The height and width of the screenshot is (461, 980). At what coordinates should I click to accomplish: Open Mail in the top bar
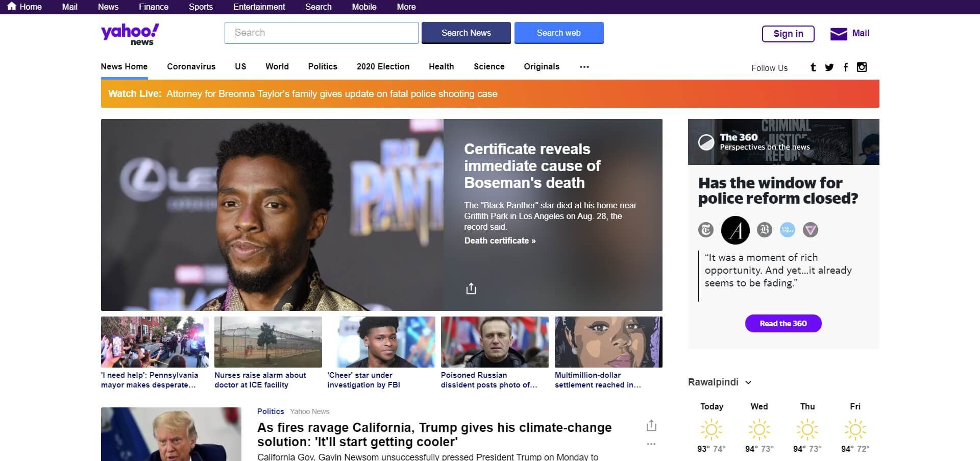coord(70,7)
